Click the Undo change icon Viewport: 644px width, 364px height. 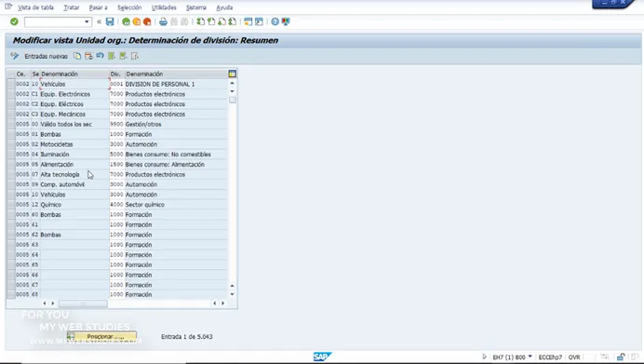pos(100,56)
